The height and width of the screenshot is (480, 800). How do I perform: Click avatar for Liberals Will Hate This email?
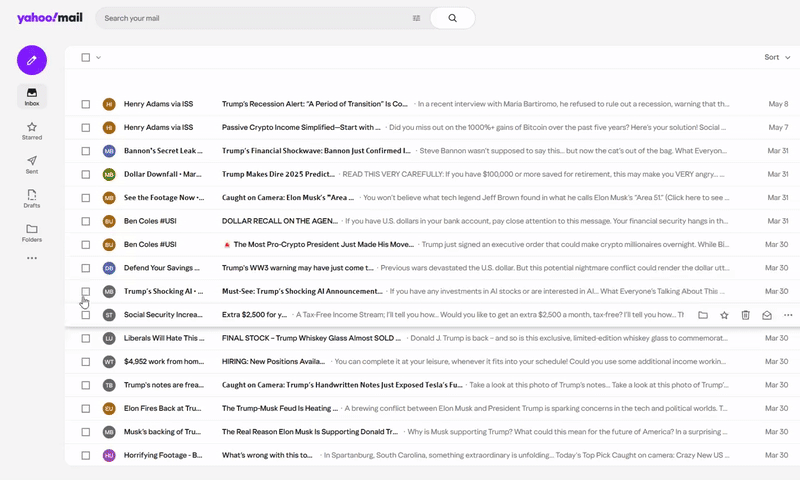[109, 338]
